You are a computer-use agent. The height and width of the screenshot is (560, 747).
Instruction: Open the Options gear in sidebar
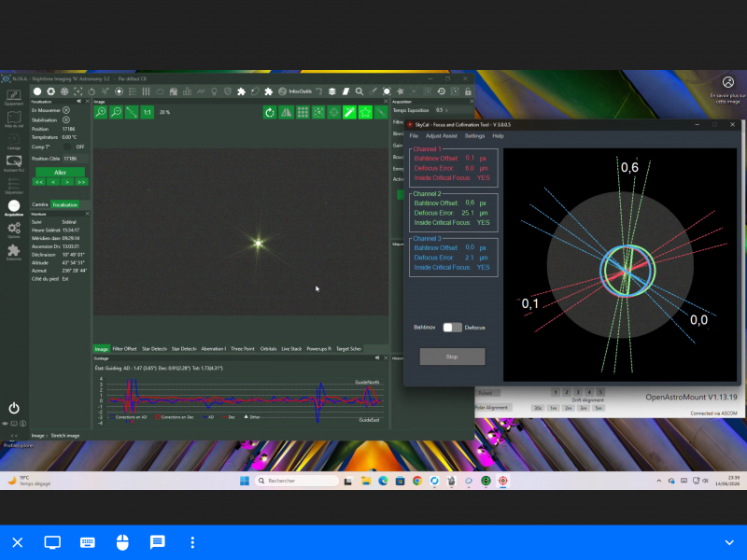point(14,230)
